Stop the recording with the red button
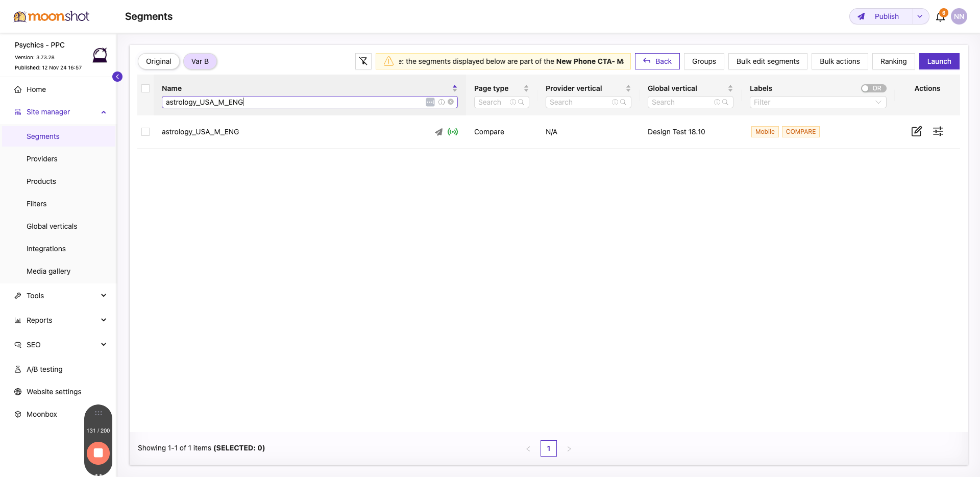Viewport: 980px width, 477px height. coord(98,453)
